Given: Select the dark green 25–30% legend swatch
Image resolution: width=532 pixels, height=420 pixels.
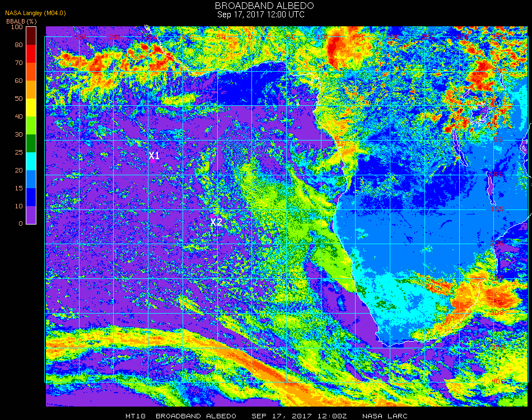Looking at the screenshot, I should [31, 143].
